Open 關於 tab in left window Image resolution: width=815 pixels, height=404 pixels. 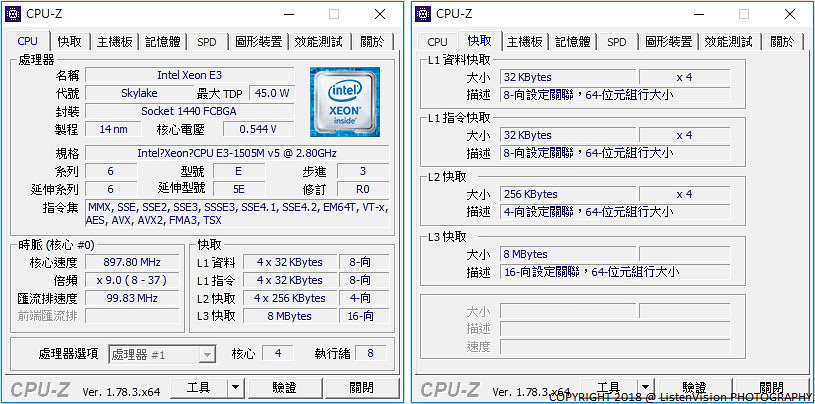click(372, 42)
